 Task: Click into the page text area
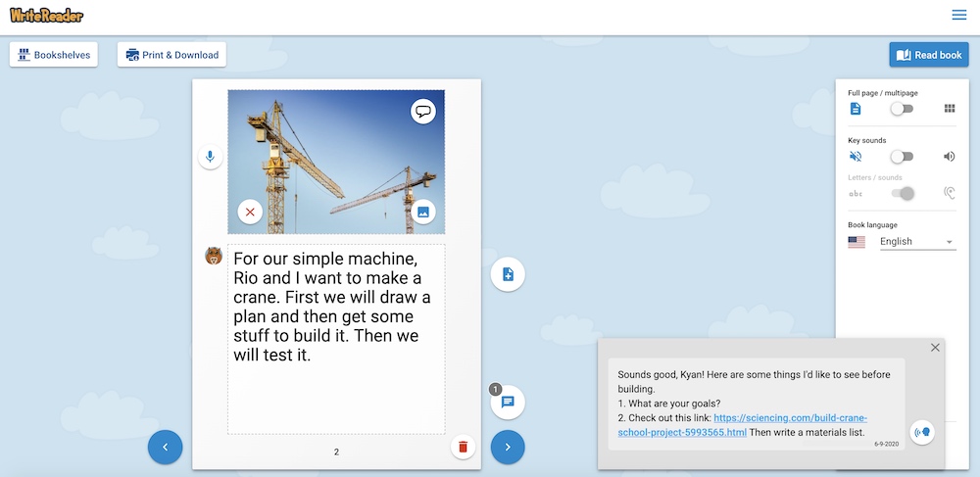pyautogui.click(x=336, y=339)
